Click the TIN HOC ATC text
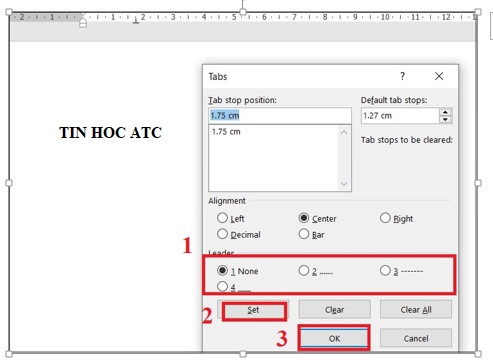This screenshot has width=493, height=362. [x=111, y=132]
